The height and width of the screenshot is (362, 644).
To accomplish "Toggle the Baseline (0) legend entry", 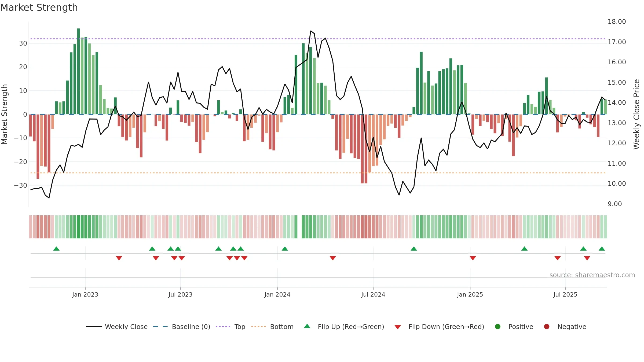I will [182, 327].
